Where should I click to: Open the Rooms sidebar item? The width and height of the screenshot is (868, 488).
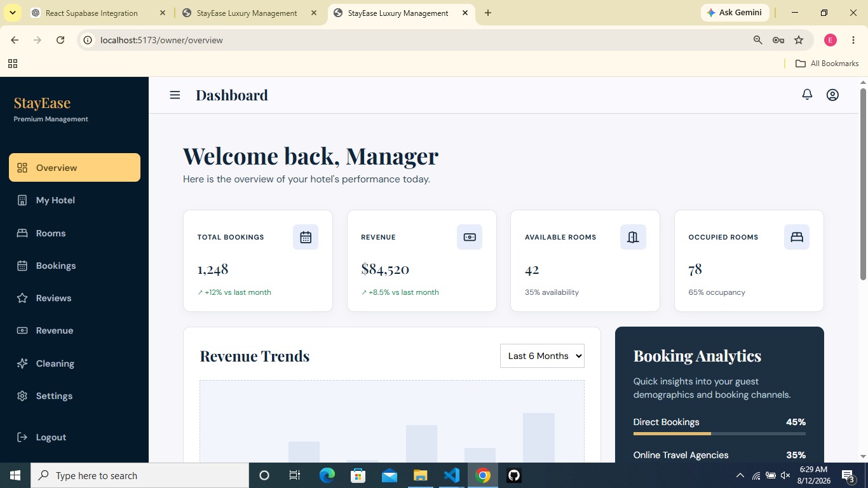coord(74,233)
